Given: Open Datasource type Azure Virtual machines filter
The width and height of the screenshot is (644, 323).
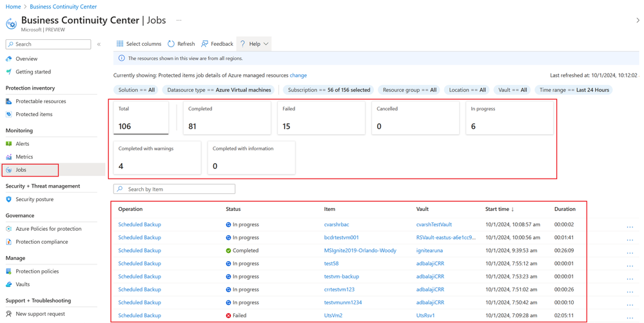Looking at the screenshot, I should [x=219, y=90].
